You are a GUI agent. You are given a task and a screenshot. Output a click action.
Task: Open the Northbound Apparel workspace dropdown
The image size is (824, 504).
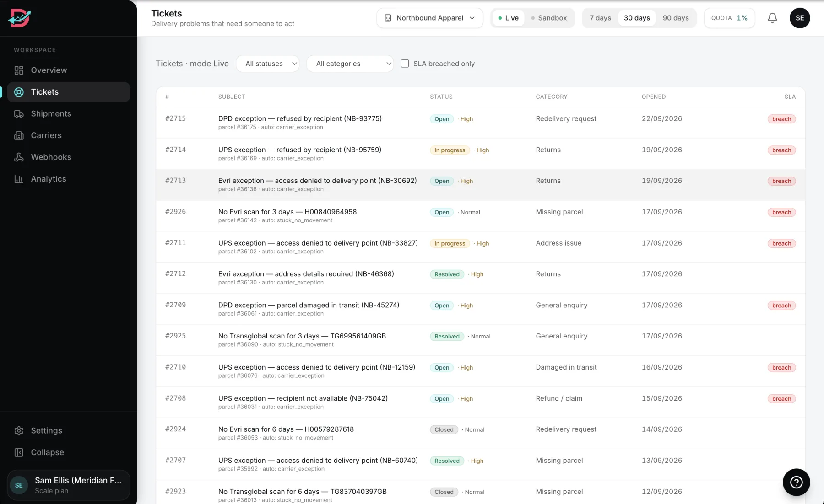coord(430,18)
